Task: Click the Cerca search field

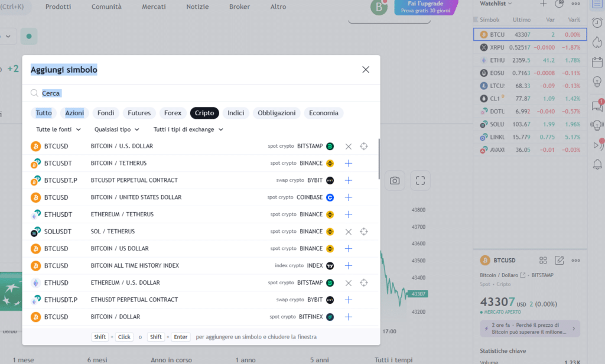Action: click(201, 93)
